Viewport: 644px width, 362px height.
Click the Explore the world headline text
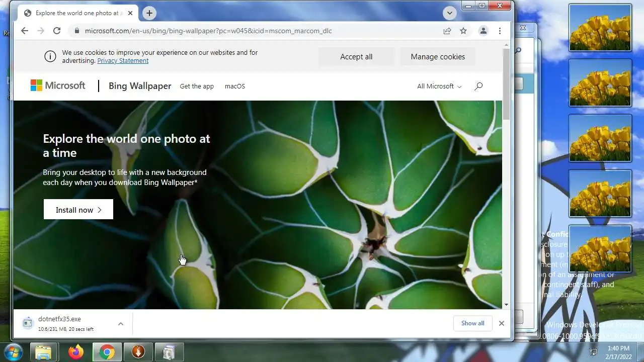pos(126,145)
